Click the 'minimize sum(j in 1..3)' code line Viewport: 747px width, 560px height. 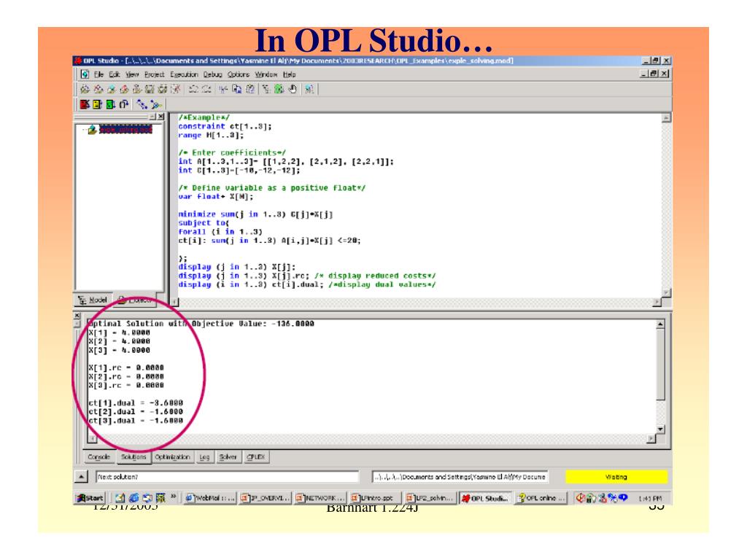click(x=255, y=214)
